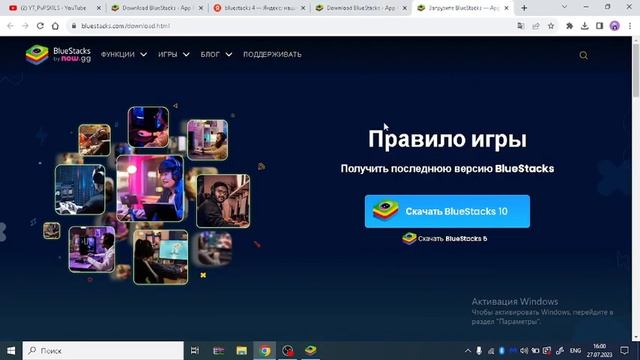Close the bluestacks 4 Yandex tab

(x=303, y=8)
